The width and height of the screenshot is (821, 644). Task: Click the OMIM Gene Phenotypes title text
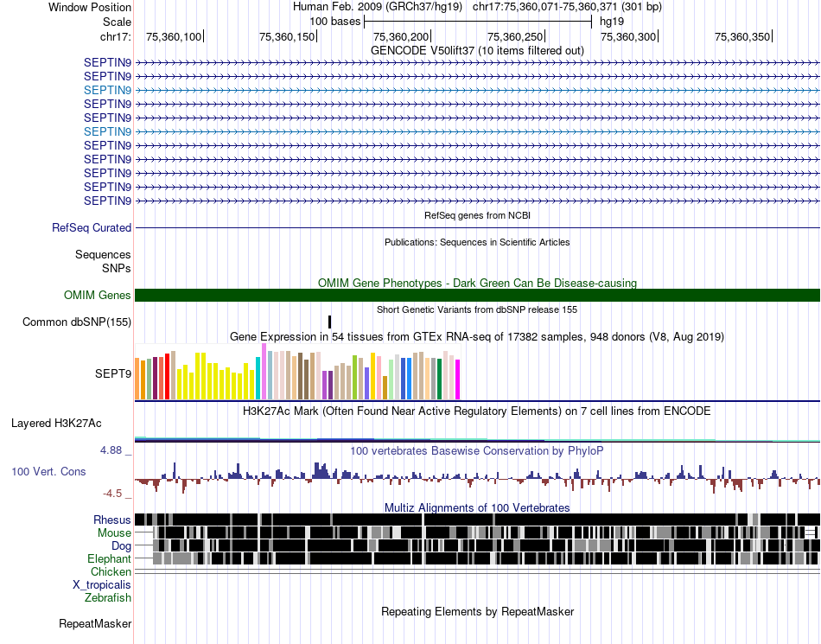coord(477,284)
